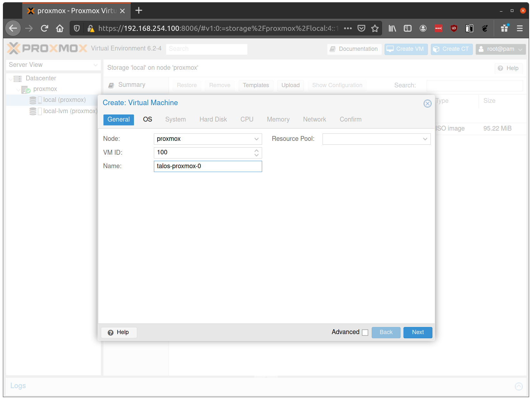
Task: Expand the Logs panel arrow
Action: pyautogui.click(x=519, y=386)
